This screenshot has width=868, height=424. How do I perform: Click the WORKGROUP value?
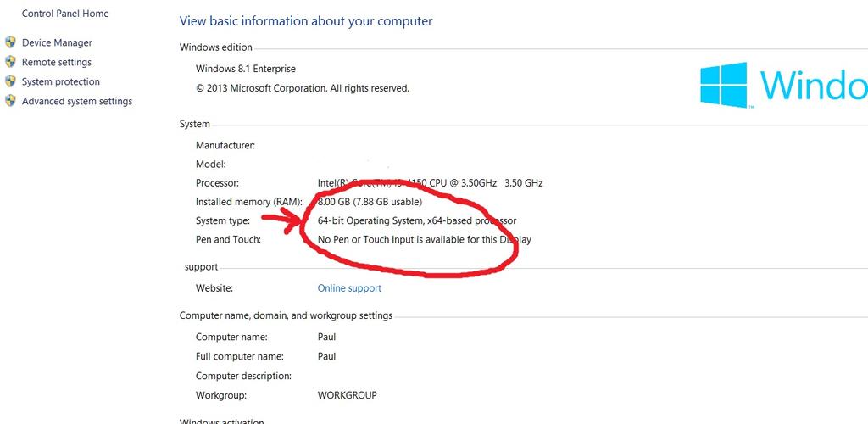[347, 395]
